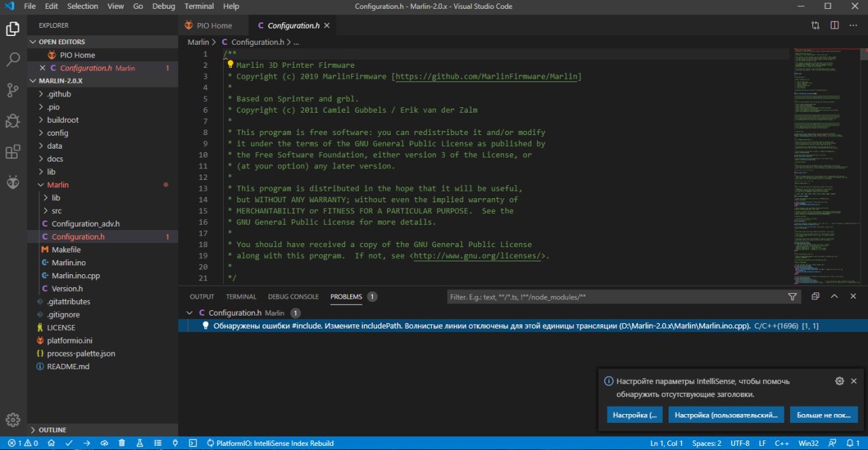Viewport: 868px width, 450px height.
Task: Click the PlatformIO Clean trash icon
Action: pyautogui.click(x=122, y=443)
